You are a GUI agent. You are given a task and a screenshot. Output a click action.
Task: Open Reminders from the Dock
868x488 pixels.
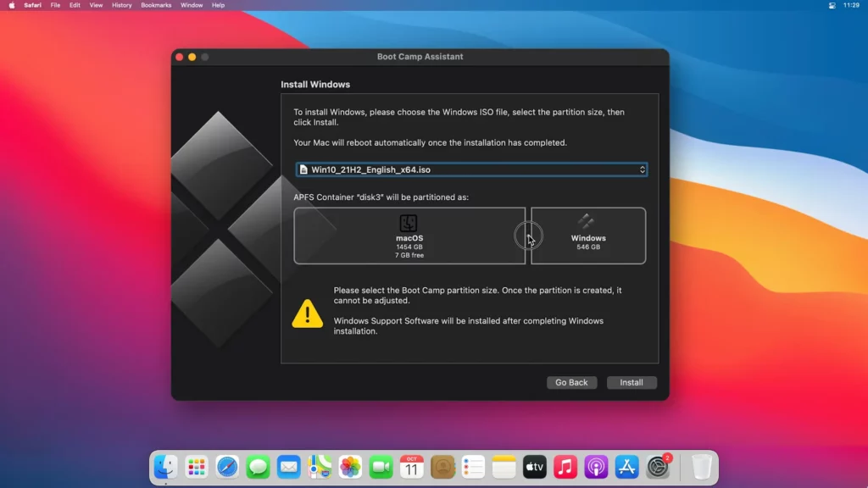coord(473,468)
